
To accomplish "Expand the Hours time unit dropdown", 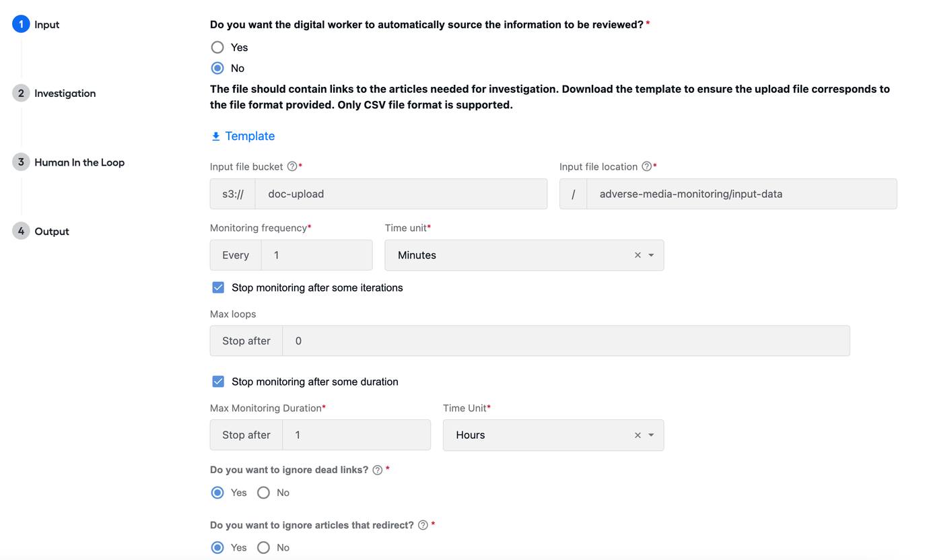I will coord(651,435).
